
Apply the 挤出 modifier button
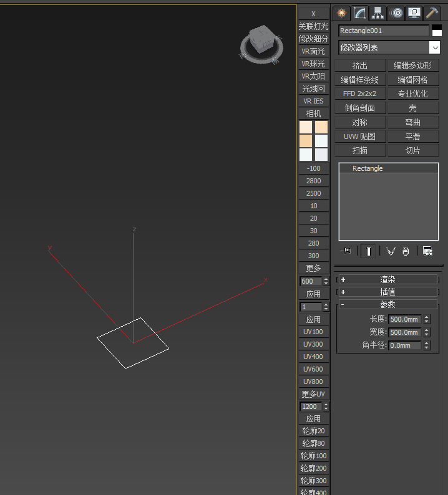pos(360,65)
